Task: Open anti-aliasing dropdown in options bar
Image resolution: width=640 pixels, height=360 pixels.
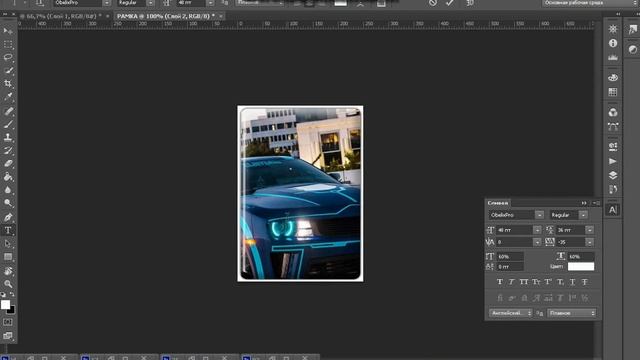Action: tap(261, 3)
